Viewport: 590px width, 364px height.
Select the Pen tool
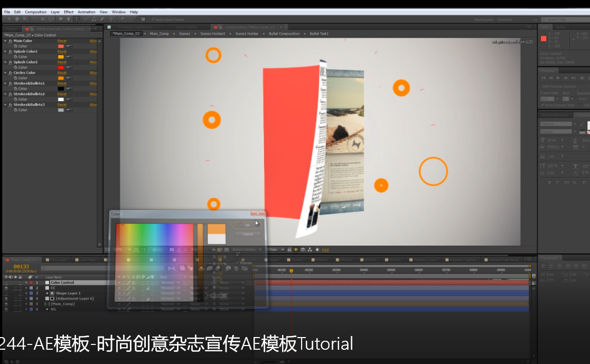point(69,19)
